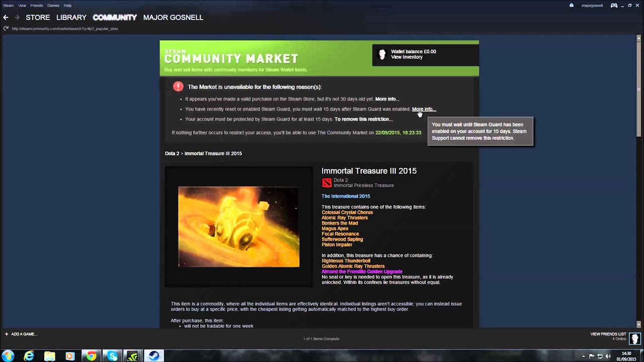Click the Dota 2 game logo icon
Viewport: 644px width, 362px height.
click(327, 183)
